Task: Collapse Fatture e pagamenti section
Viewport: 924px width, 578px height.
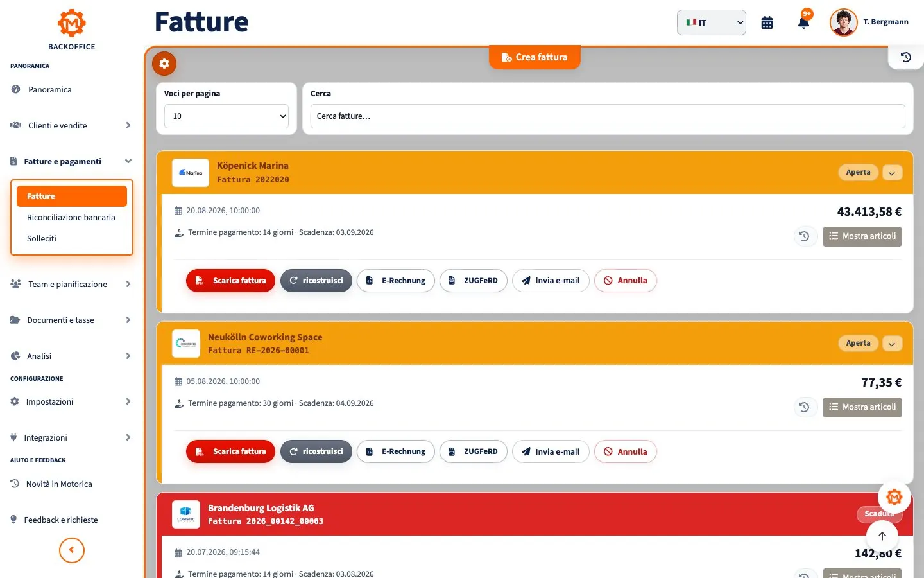Action: pyautogui.click(x=72, y=162)
